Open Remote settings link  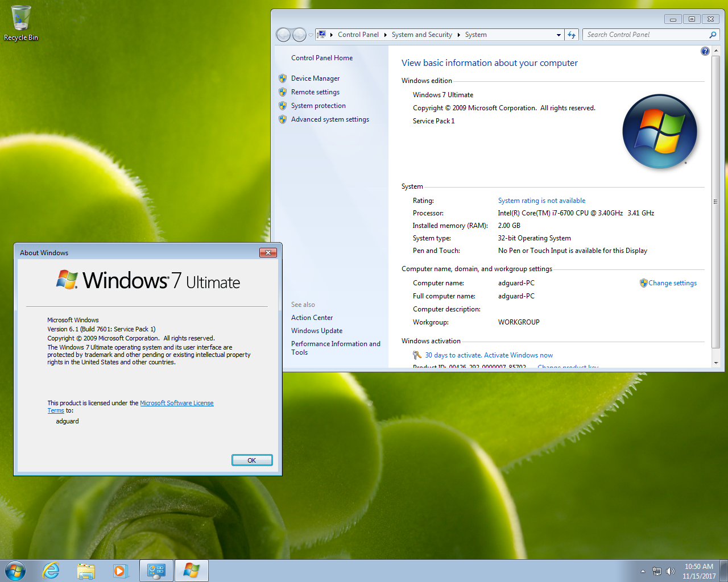click(315, 92)
